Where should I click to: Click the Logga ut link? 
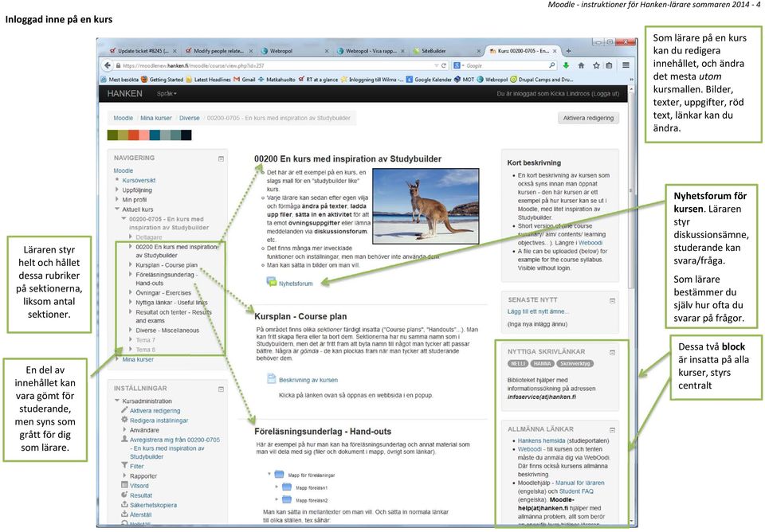(605, 94)
